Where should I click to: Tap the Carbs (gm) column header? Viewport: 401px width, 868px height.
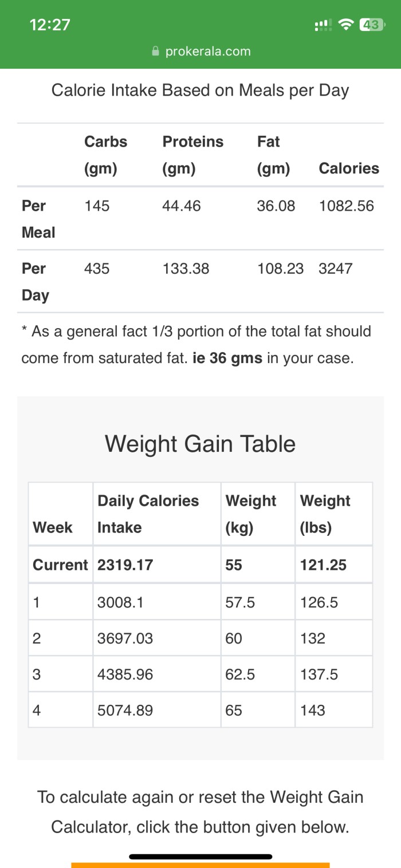[105, 155]
